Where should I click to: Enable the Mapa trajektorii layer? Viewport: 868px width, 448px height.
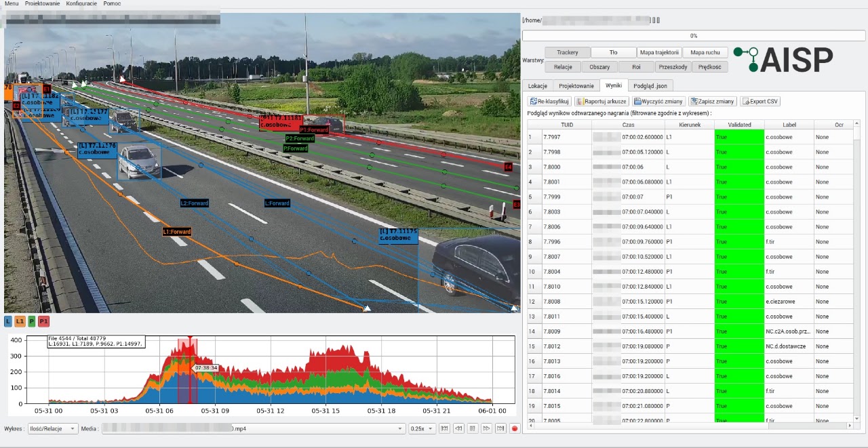click(x=659, y=52)
